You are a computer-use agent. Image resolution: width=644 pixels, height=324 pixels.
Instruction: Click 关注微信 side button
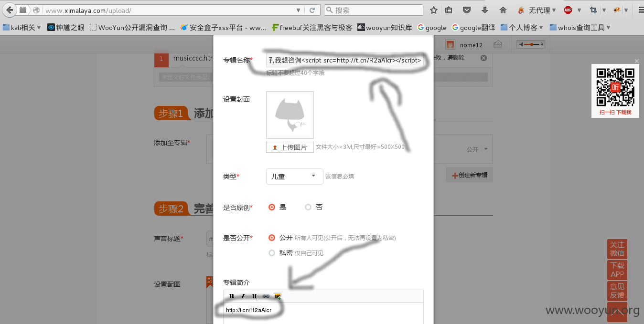coord(617,249)
